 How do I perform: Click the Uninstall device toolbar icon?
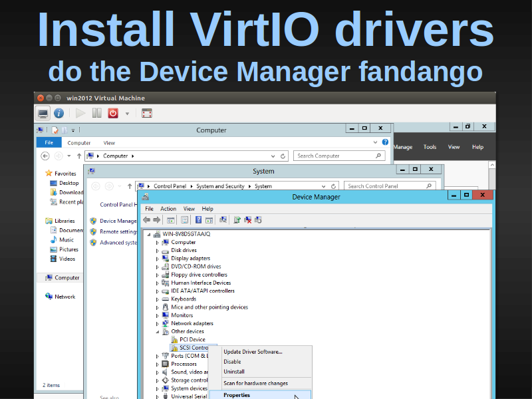coord(248,220)
